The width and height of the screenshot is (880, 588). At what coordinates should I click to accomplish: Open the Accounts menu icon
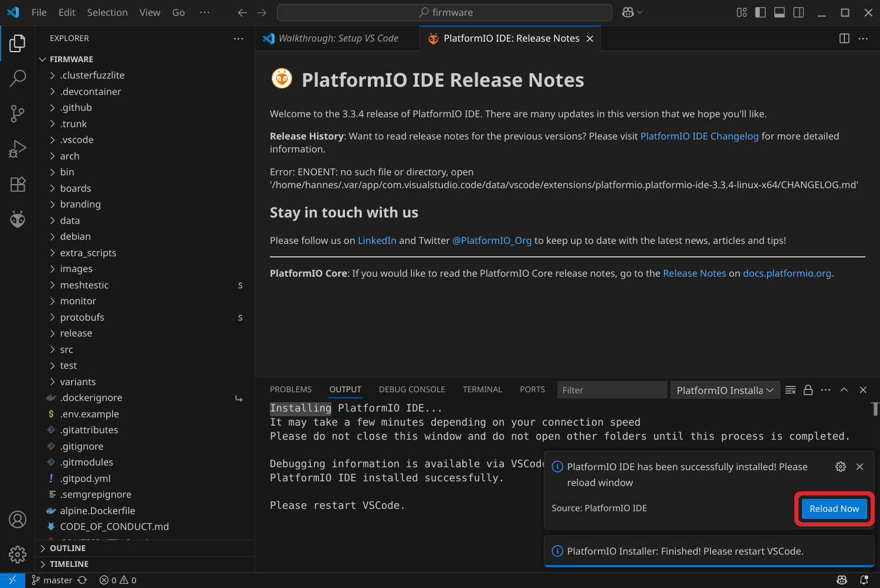click(x=18, y=519)
